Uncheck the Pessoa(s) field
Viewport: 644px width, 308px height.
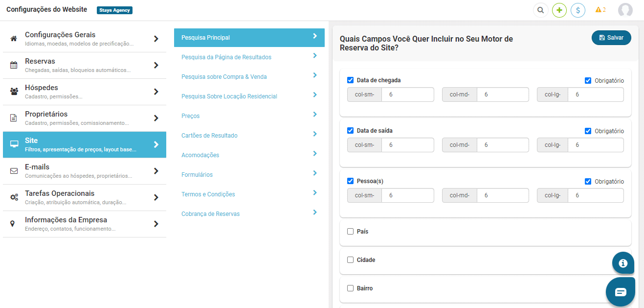click(350, 181)
